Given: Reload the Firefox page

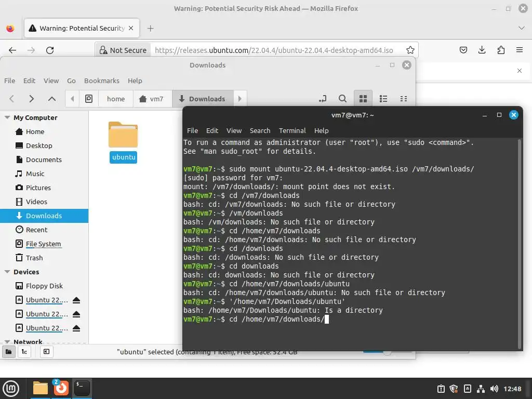Looking at the screenshot, I should click(x=50, y=50).
